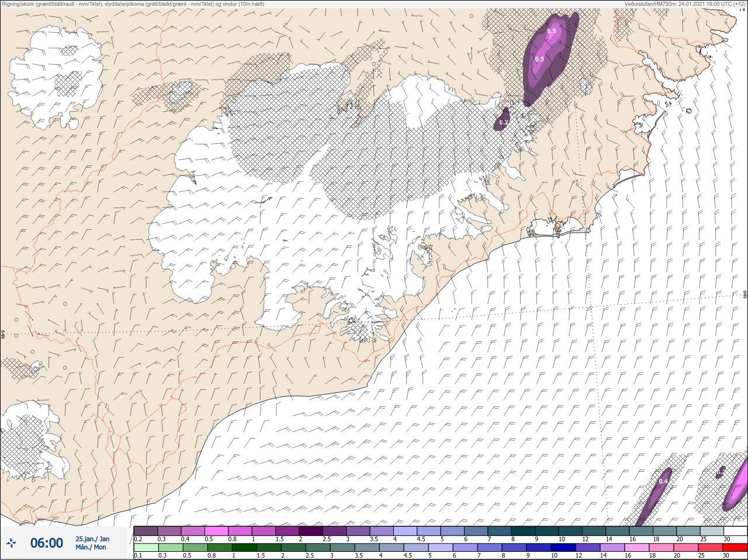Image resolution: width=748 pixels, height=560 pixels.
Task: Pick the white swatch ending the upper legend row
Action: [735, 531]
